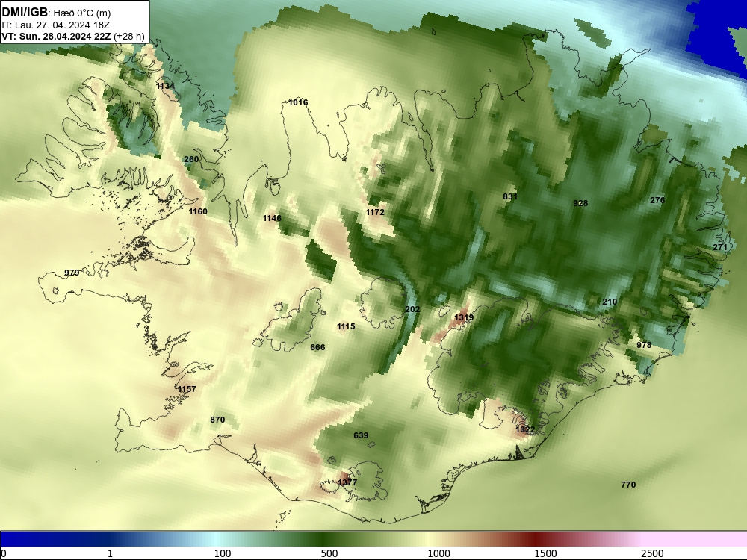Click the map value 271
Viewport: 747px width, 560px height.
coord(720,247)
